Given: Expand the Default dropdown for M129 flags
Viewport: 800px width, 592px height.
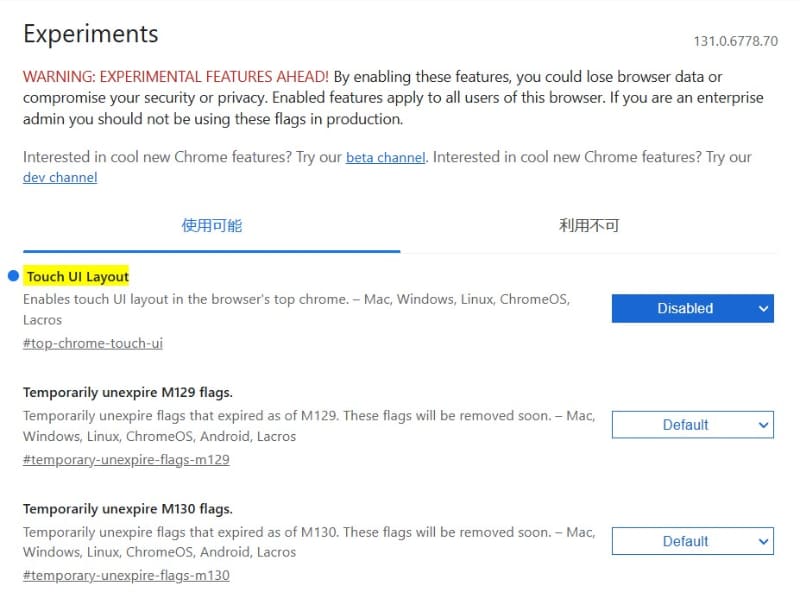Looking at the screenshot, I should (692, 424).
